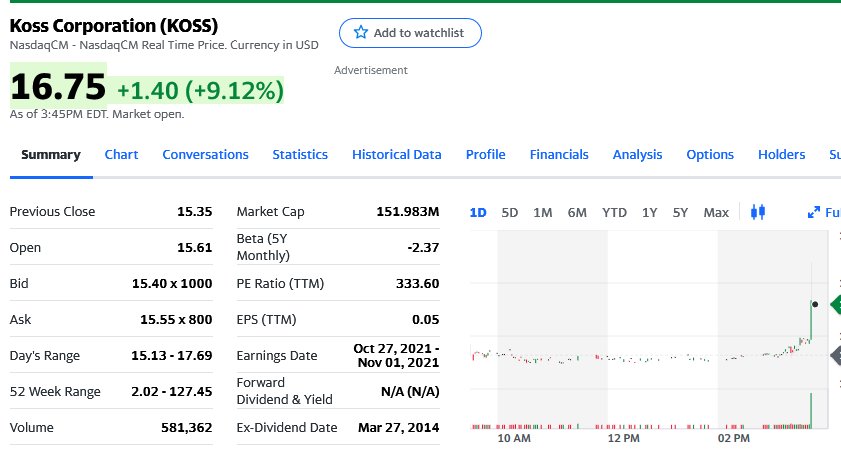Select the 1M chart range

[x=543, y=213]
